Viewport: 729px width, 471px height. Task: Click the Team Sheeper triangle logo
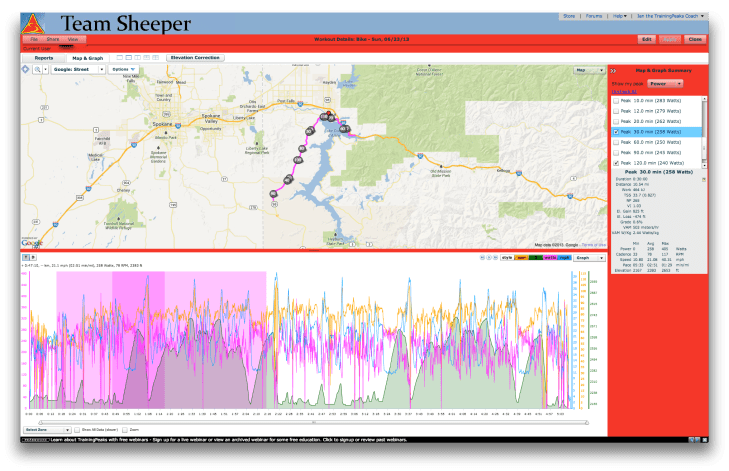(33, 24)
